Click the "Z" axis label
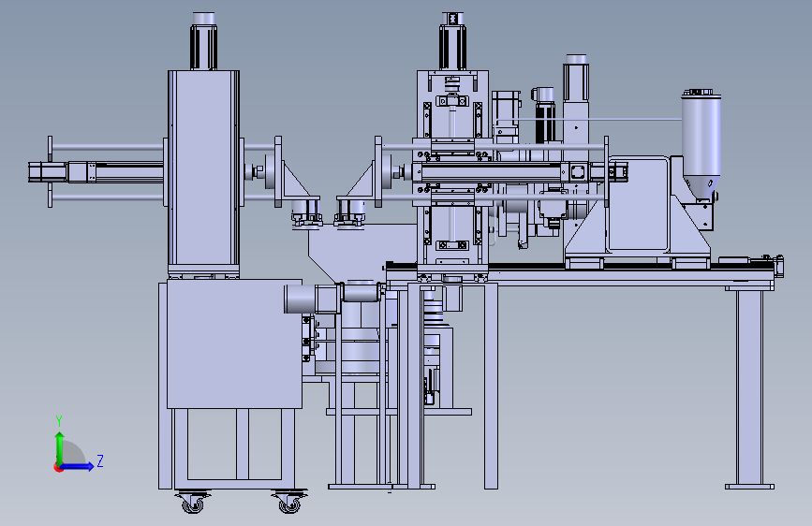This screenshot has width=812, height=526. [100, 460]
